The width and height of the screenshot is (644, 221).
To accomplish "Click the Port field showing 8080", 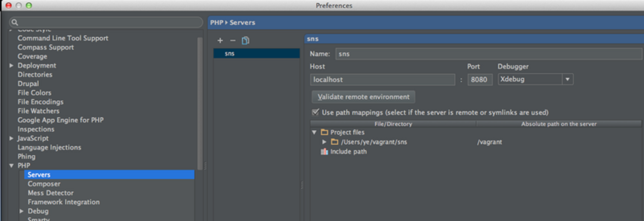I will [x=479, y=80].
